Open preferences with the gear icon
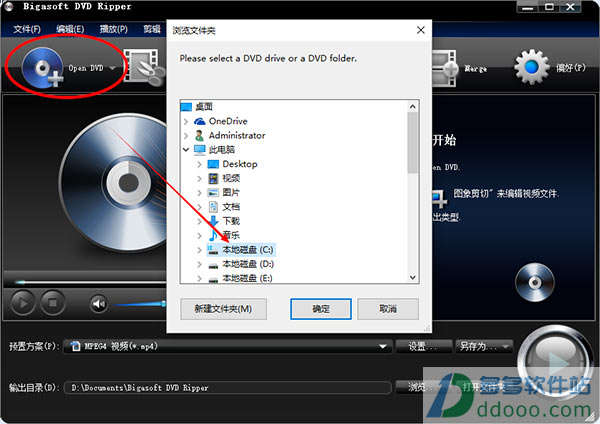The image size is (600, 424). pos(532,67)
